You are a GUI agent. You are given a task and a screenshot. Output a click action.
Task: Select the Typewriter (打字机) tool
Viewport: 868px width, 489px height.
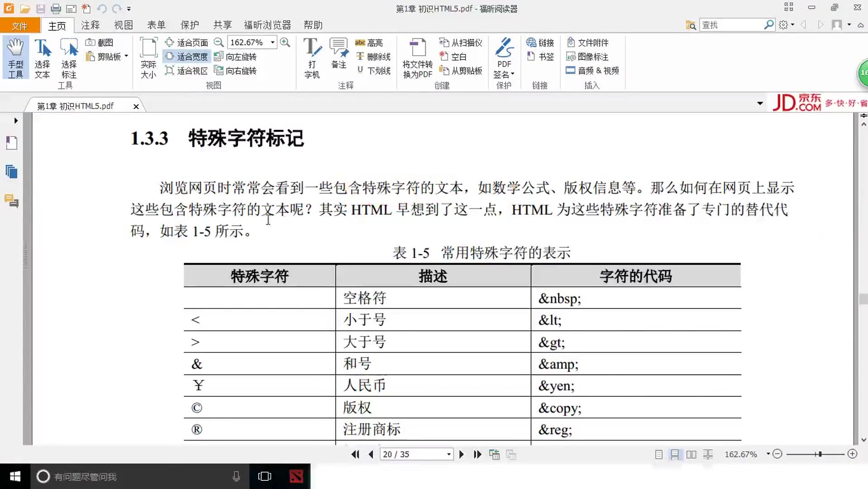(312, 58)
